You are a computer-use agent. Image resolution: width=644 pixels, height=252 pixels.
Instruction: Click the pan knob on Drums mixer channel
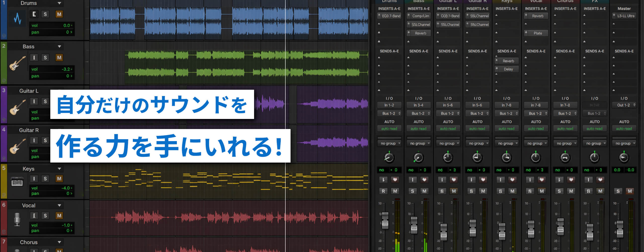(x=389, y=158)
